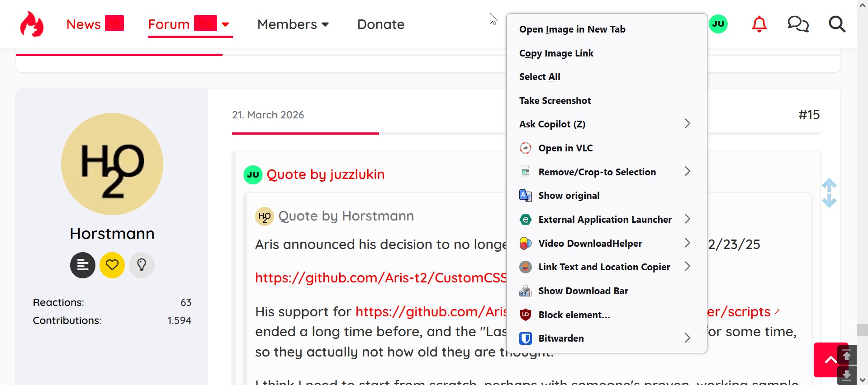
Task: Open the notifications bell
Action: [x=759, y=24]
